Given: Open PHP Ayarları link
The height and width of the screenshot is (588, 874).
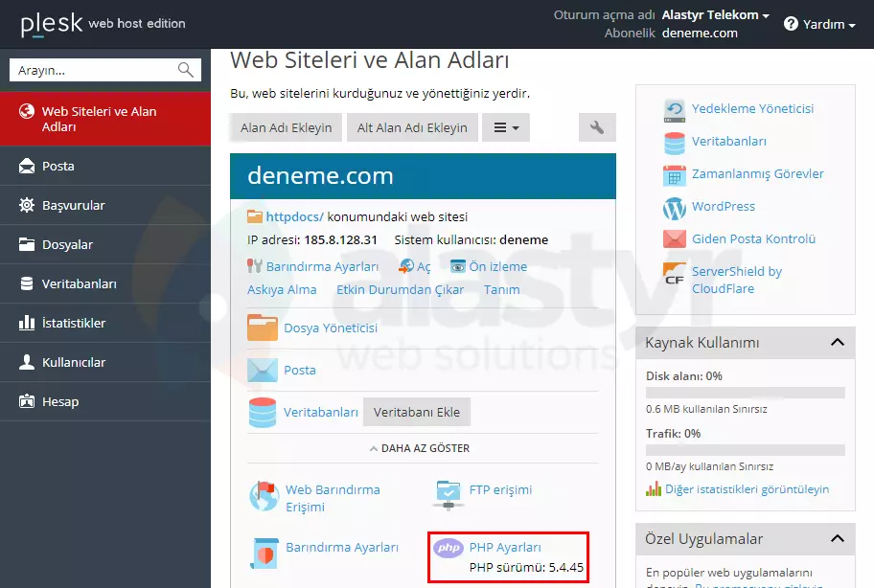Looking at the screenshot, I should click(x=505, y=548).
